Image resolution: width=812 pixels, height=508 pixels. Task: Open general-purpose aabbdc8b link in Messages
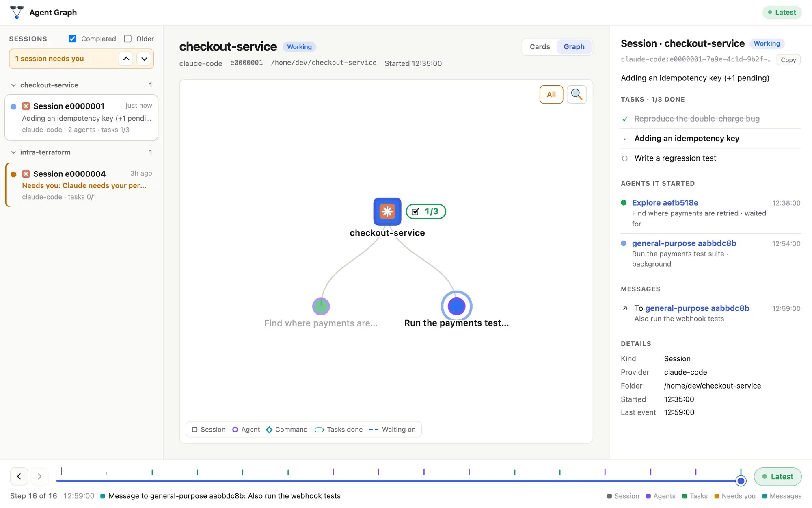pos(697,308)
